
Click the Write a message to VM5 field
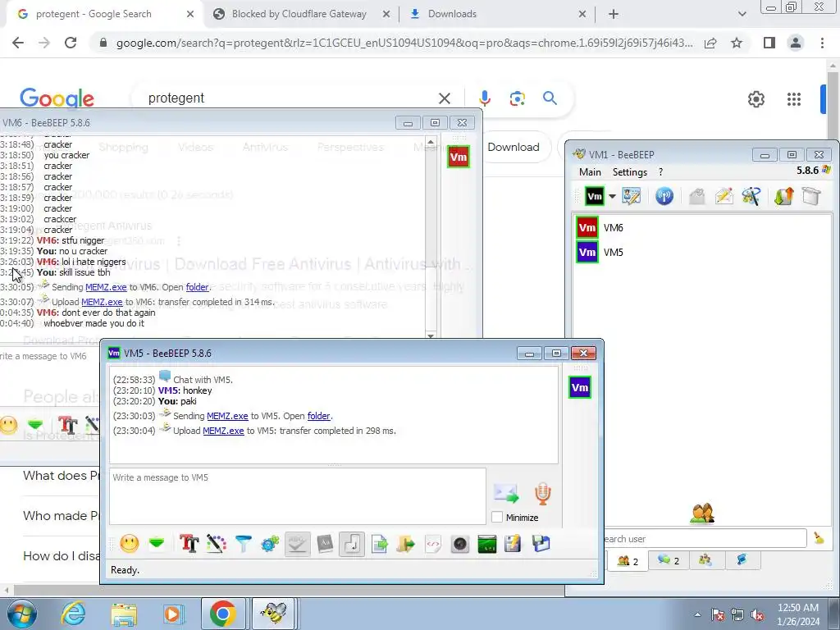(x=297, y=496)
